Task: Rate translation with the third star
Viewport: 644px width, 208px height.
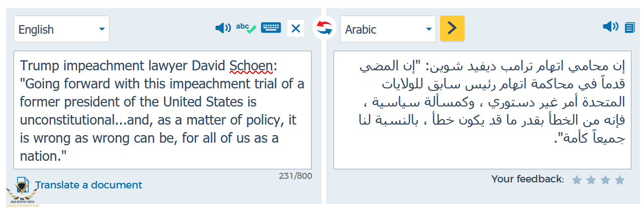Action: tap(605, 179)
